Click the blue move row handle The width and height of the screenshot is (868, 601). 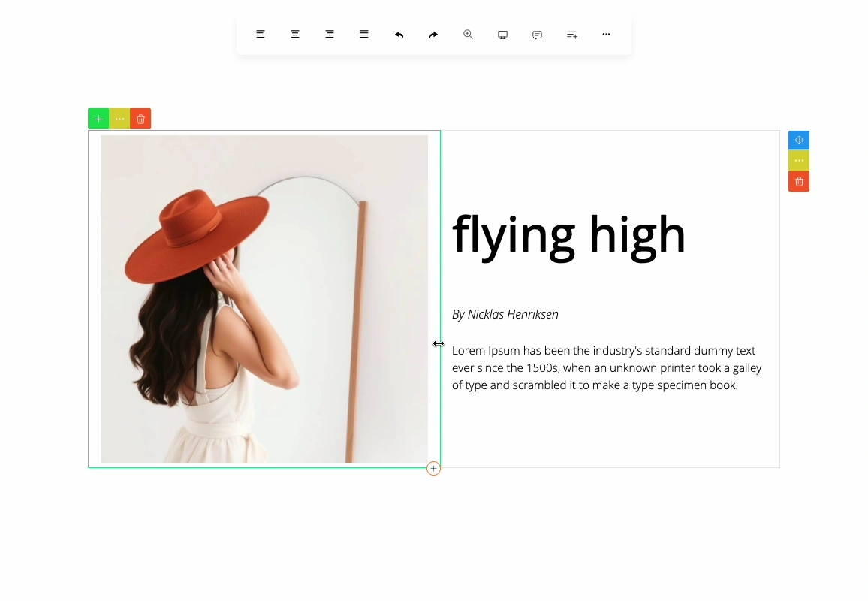click(799, 140)
